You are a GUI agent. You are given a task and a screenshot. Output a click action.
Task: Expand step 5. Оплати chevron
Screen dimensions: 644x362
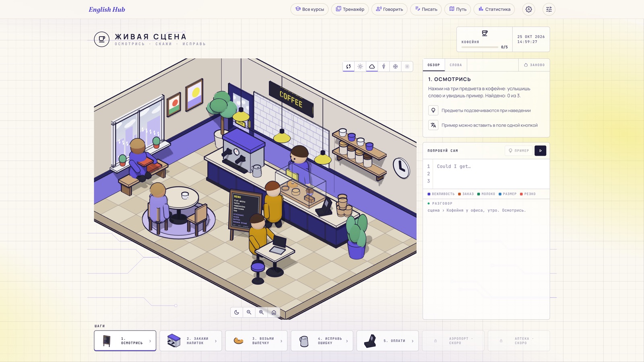pos(413,341)
